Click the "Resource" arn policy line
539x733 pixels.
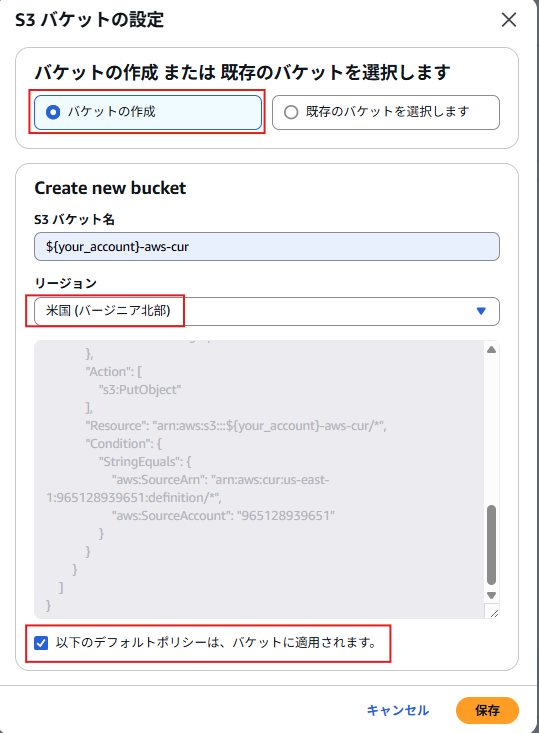coord(236,425)
